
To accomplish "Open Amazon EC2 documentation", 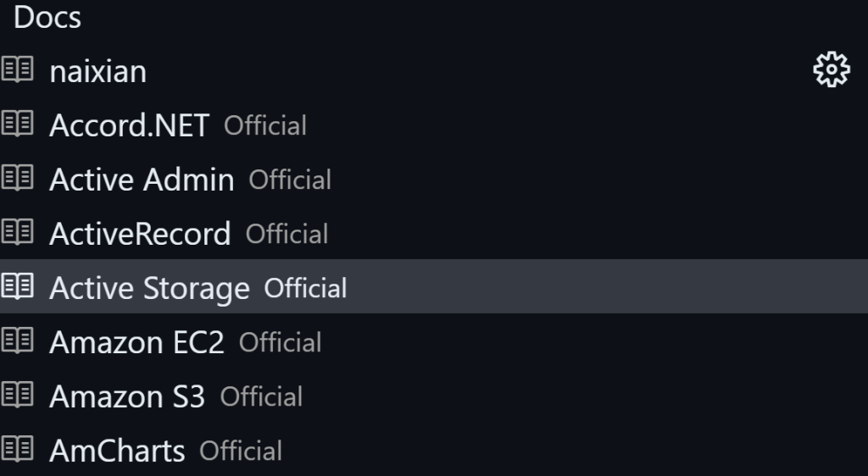I will [136, 342].
